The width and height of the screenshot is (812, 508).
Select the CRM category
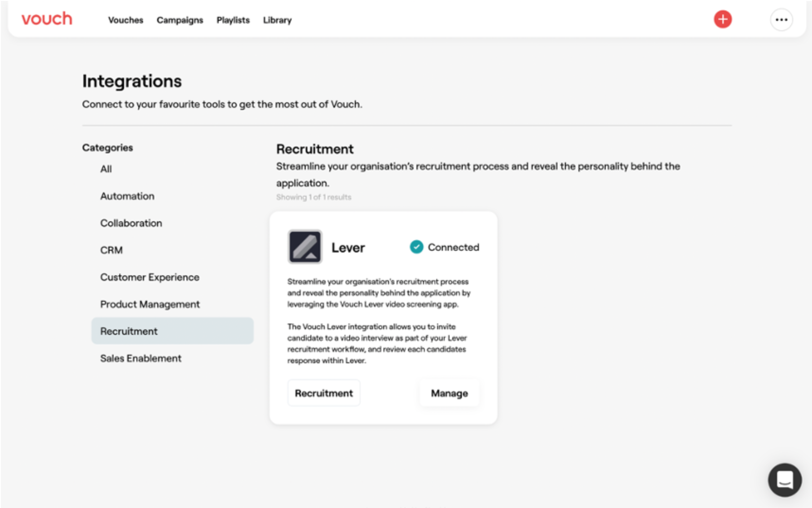pos(111,250)
